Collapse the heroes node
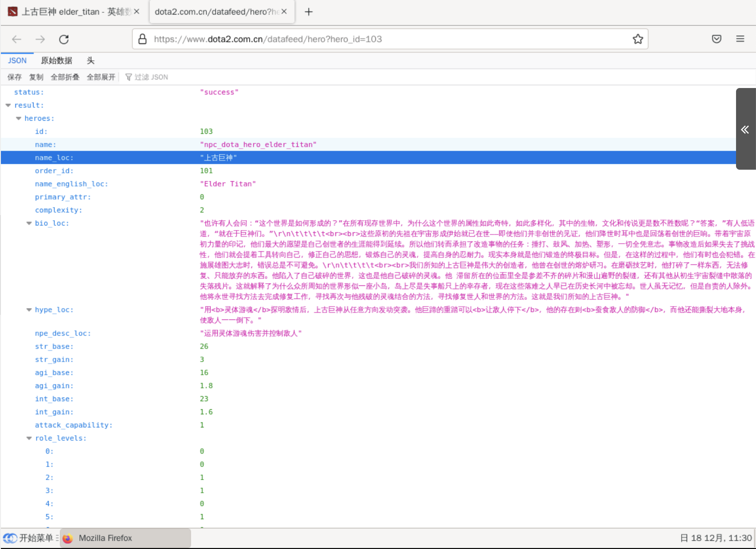This screenshot has height=549, width=756. tap(19, 118)
